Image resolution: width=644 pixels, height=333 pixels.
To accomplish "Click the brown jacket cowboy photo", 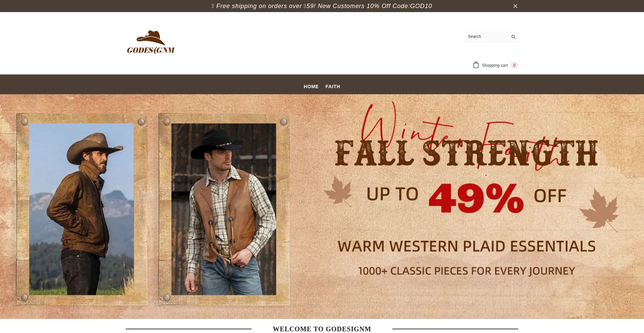I will pos(82,209).
